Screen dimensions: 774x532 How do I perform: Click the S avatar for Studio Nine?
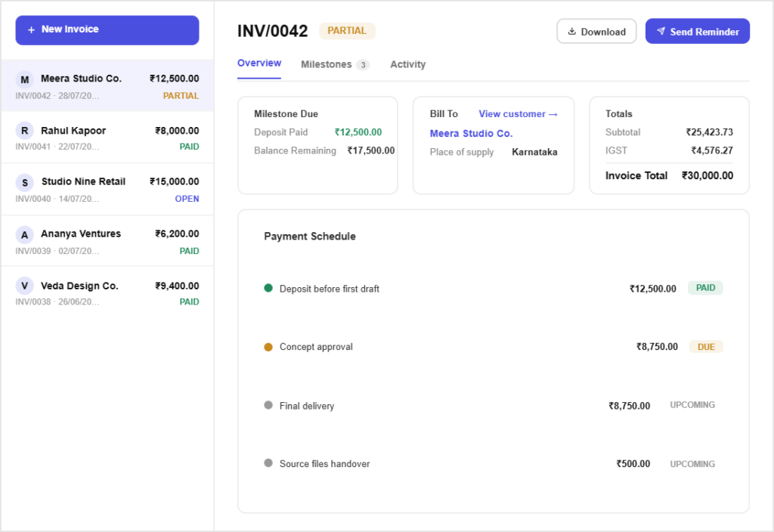[25, 183]
